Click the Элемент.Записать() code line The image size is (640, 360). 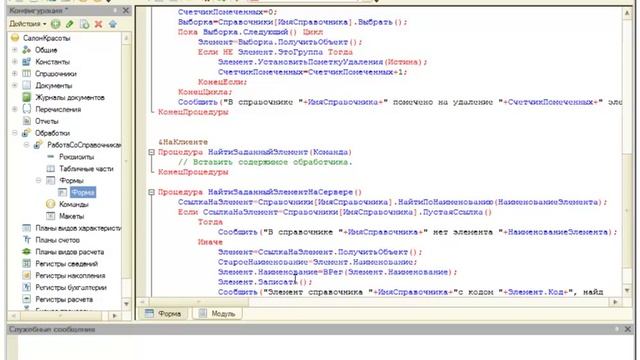pyautogui.click(x=265, y=282)
